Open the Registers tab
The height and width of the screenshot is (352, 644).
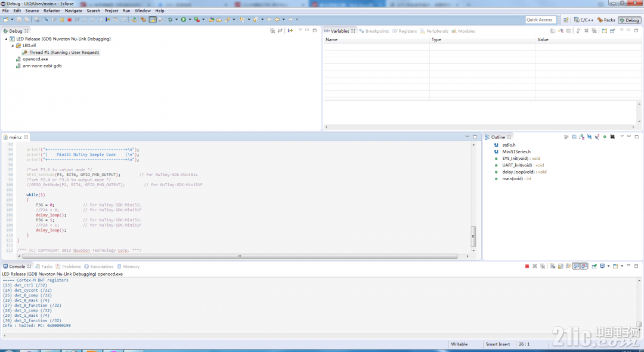[404, 31]
